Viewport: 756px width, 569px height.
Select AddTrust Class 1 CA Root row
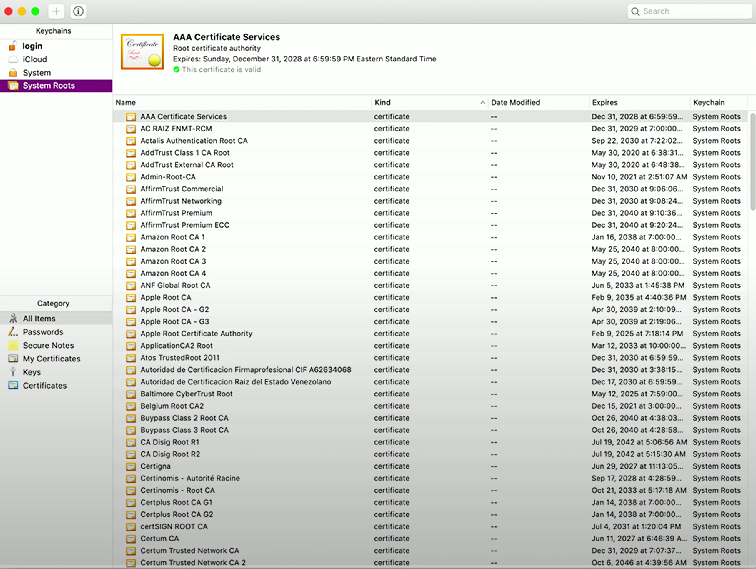pos(431,153)
